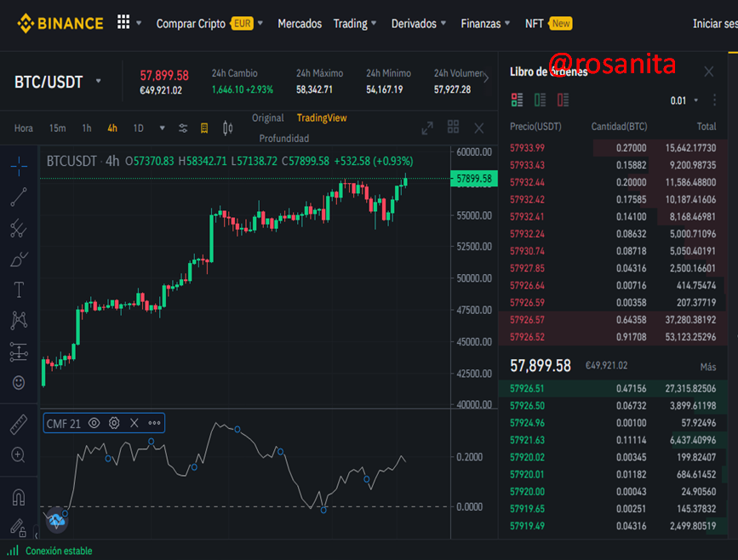Click bid price 57926.51 row
This screenshot has width=738, height=560.
(613, 388)
